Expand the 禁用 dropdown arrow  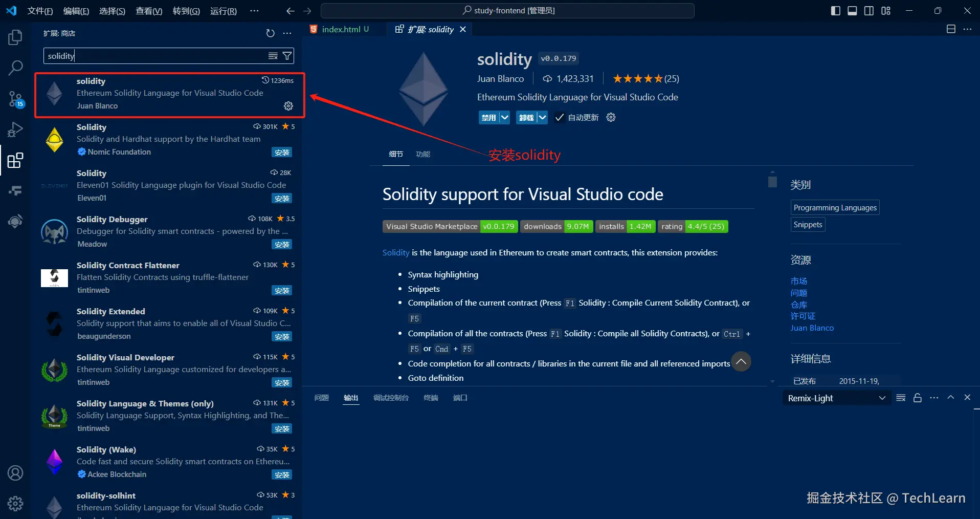coord(504,117)
